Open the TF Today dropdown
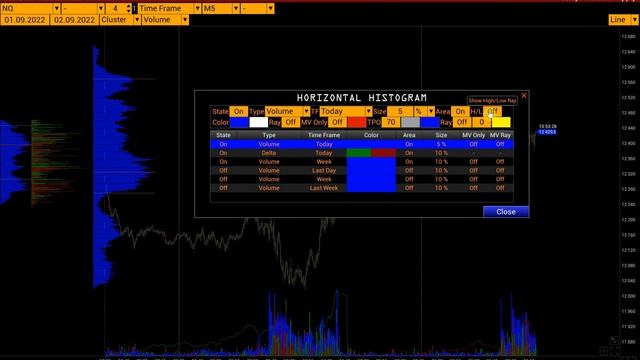This screenshot has width=640, height=360. click(x=346, y=111)
